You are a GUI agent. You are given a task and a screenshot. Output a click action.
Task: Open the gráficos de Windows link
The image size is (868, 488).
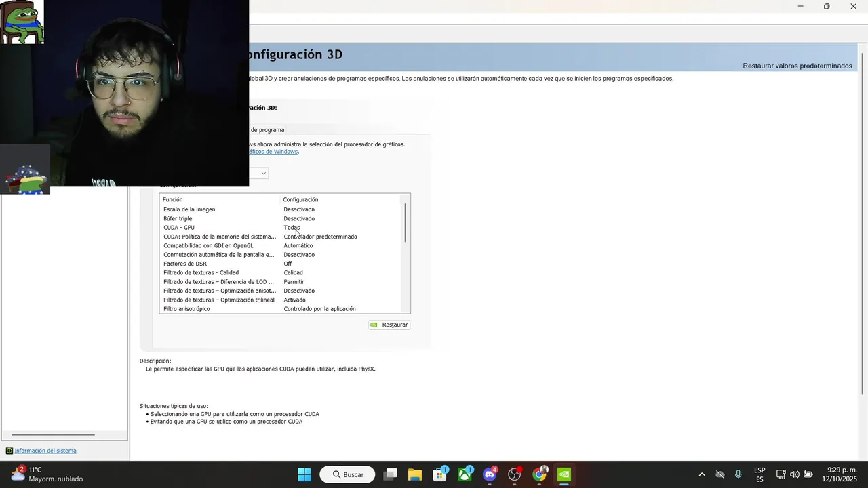[x=273, y=152]
